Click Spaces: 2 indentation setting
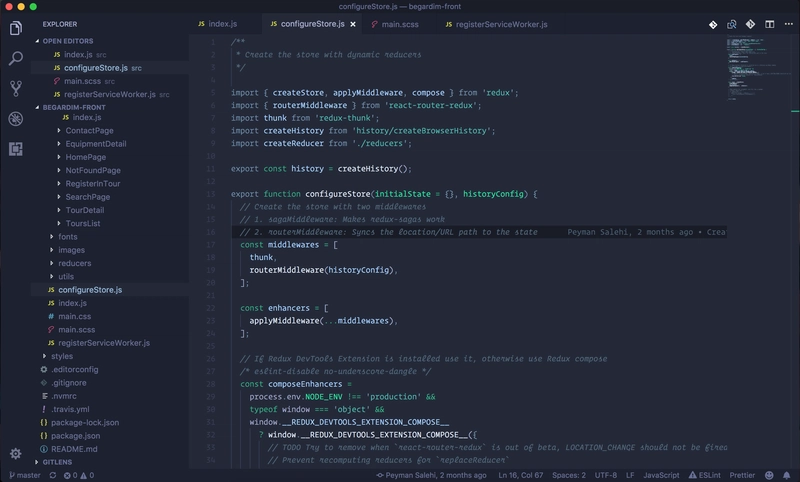 tap(568, 475)
